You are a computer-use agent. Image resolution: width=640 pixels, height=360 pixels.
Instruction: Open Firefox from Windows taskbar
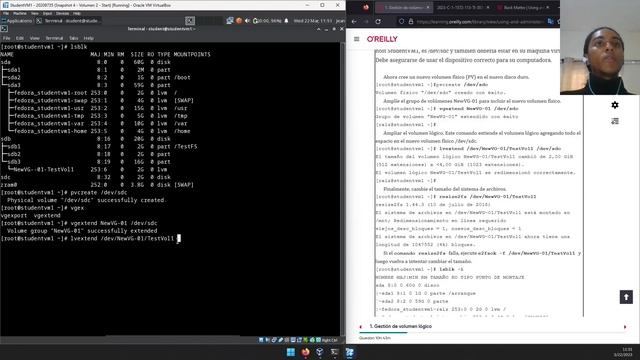[x=305, y=352]
